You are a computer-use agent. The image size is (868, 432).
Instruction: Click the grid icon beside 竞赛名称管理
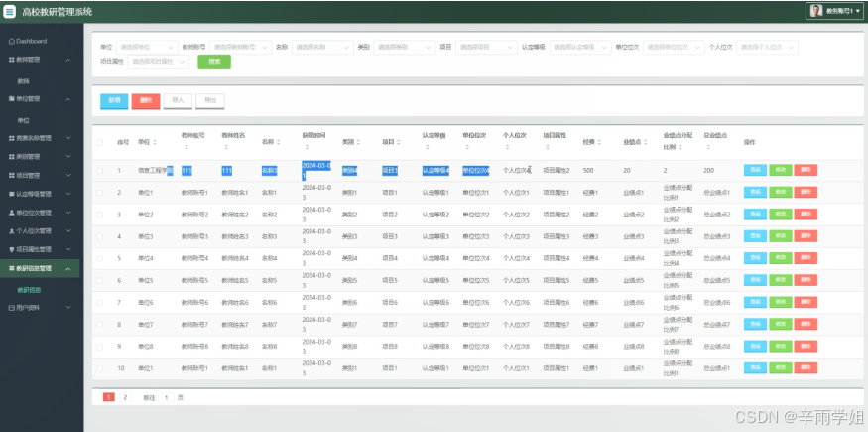click(12, 138)
